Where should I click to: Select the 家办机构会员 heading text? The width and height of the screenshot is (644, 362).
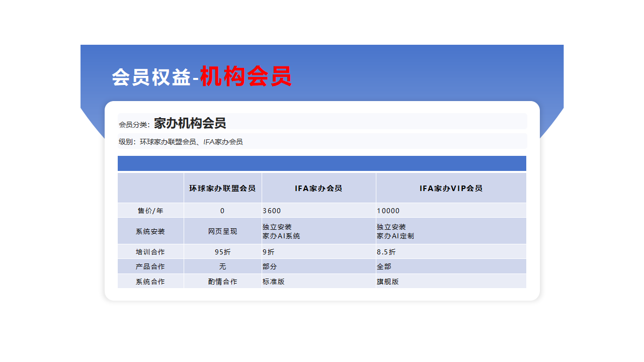pos(190,123)
